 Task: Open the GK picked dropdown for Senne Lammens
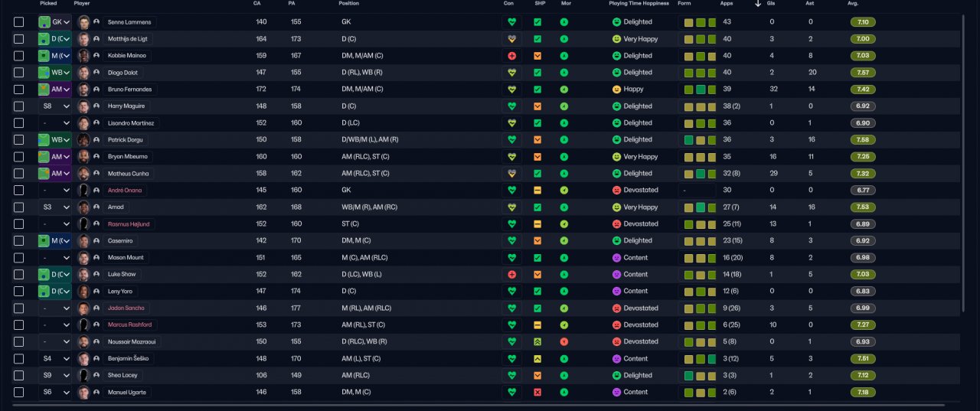(54, 22)
